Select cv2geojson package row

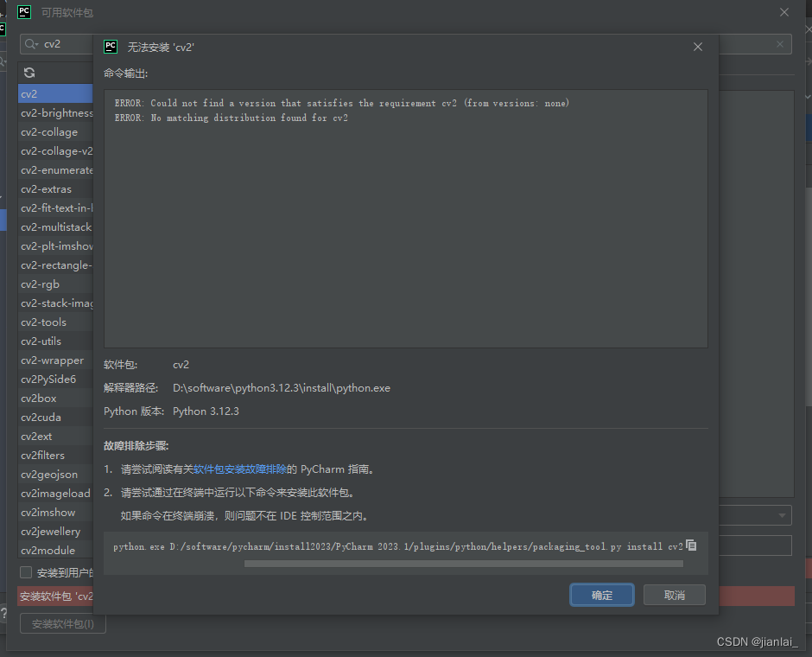[x=55, y=474]
